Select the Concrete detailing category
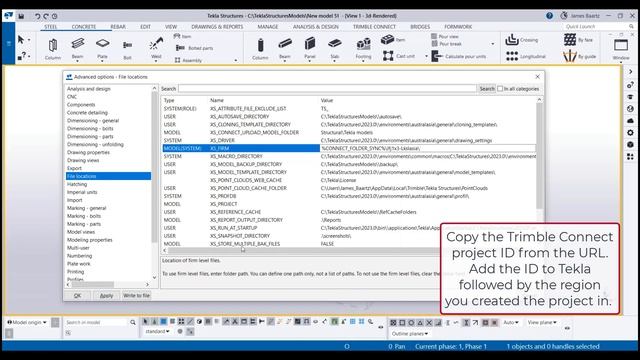 [87, 113]
